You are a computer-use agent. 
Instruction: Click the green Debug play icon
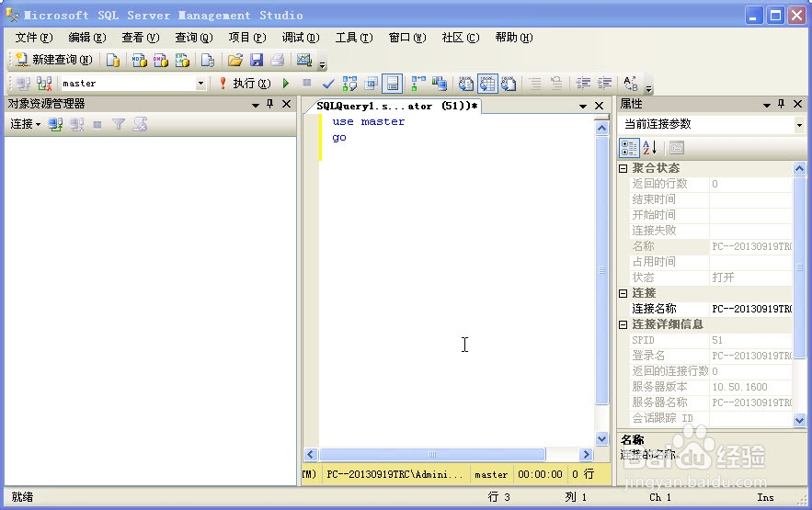(285, 84)
